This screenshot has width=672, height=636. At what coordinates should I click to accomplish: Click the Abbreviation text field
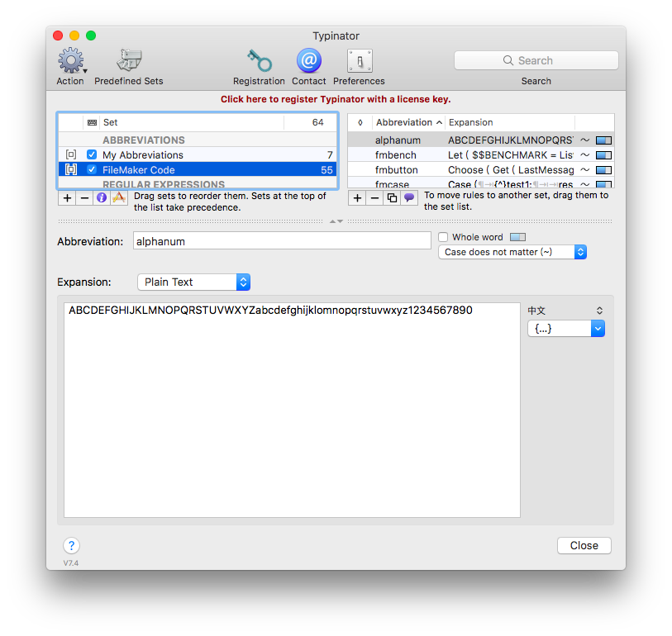(282, 241)
